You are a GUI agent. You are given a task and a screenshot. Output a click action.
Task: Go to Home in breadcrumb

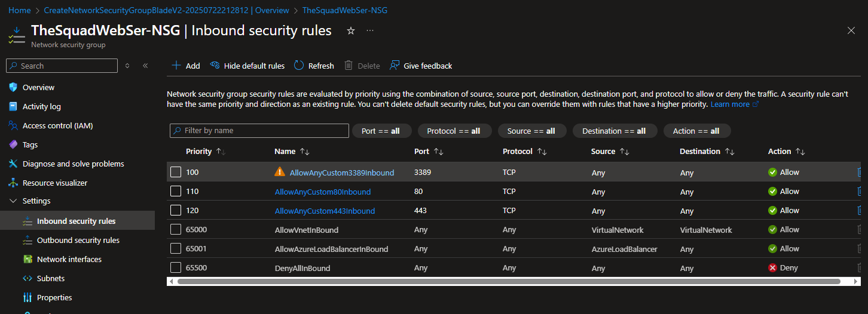[x=20, y=10]
